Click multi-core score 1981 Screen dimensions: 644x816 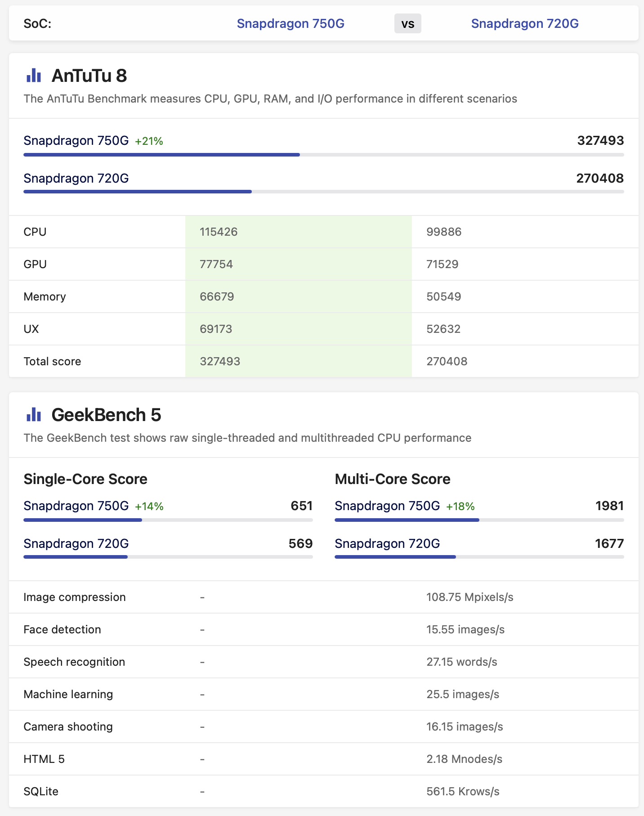610,506
